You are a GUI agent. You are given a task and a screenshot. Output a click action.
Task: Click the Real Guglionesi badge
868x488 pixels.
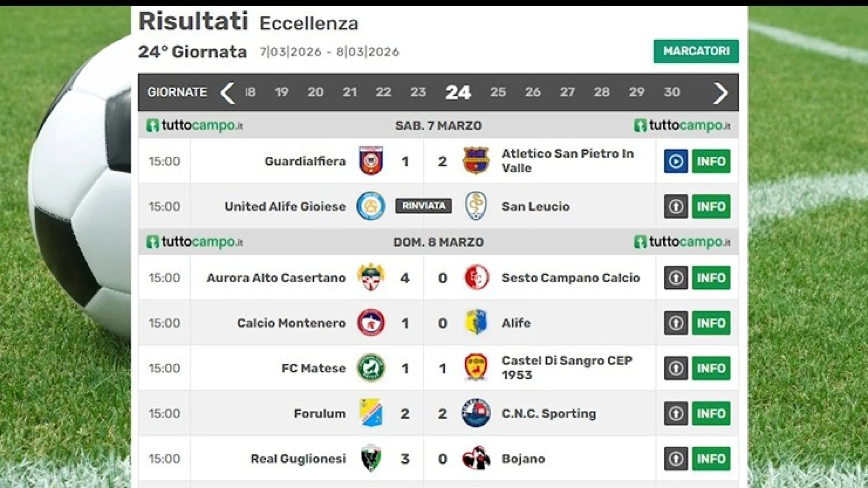click(371, 459)
